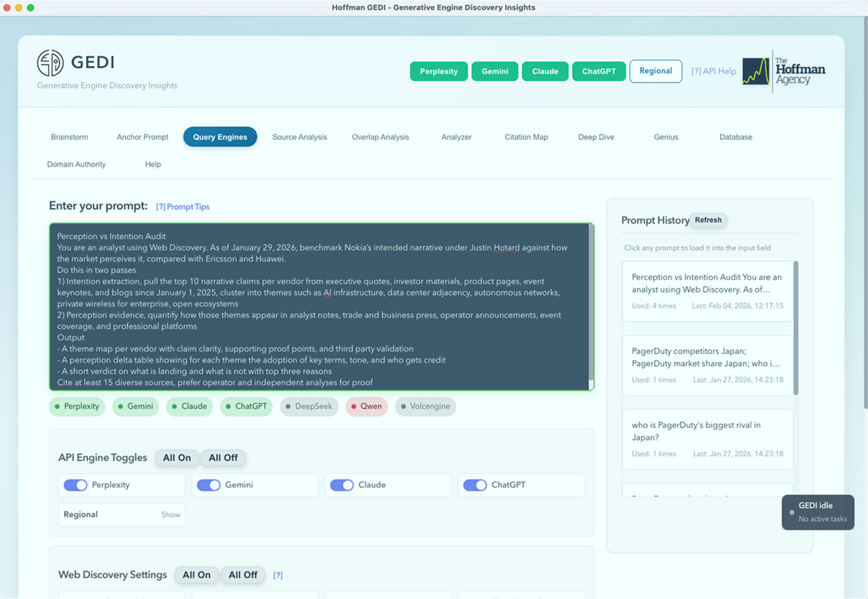The image size is (868, 599).
Task: Click the green Claude header button
Action: [545, 71]
